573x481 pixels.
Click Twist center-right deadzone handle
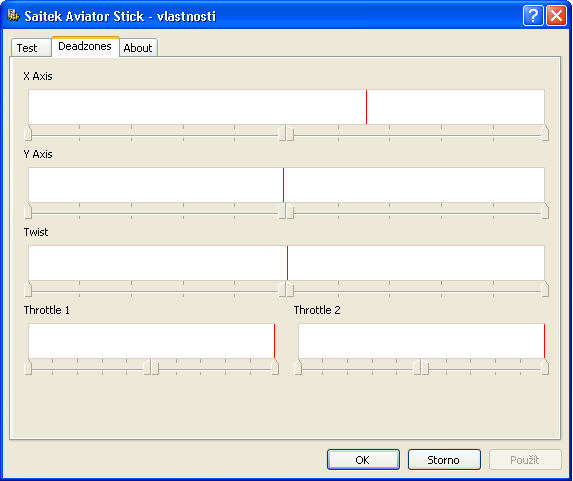pyautogui.click(x=290, y=289)
